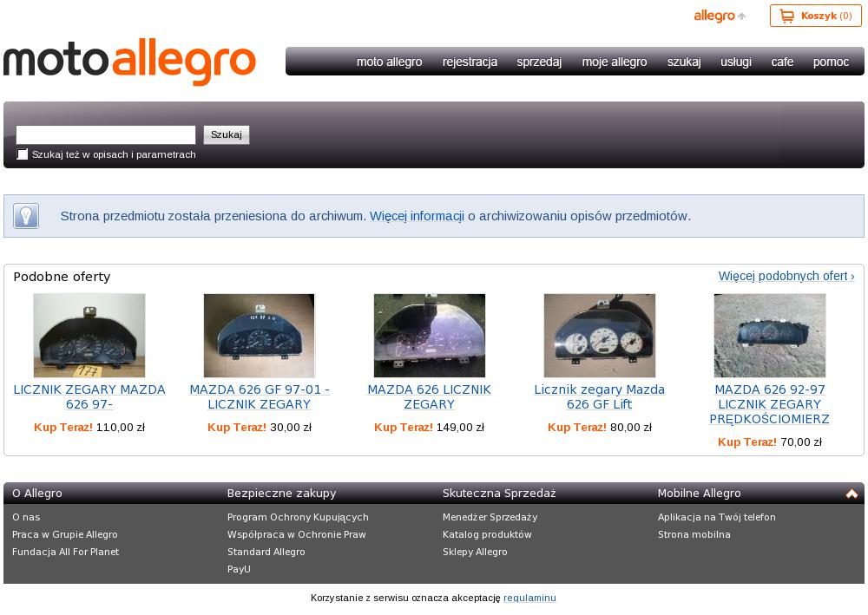This screenshot has height=615, width=868.
Task: Open the sprzedaj menu item
Action: (x=539, y=62)
